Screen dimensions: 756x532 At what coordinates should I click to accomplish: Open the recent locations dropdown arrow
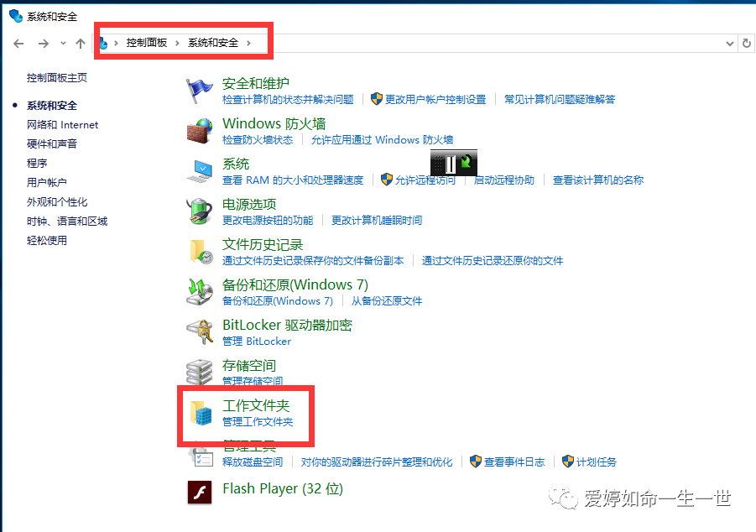click(x=63, y=44)
